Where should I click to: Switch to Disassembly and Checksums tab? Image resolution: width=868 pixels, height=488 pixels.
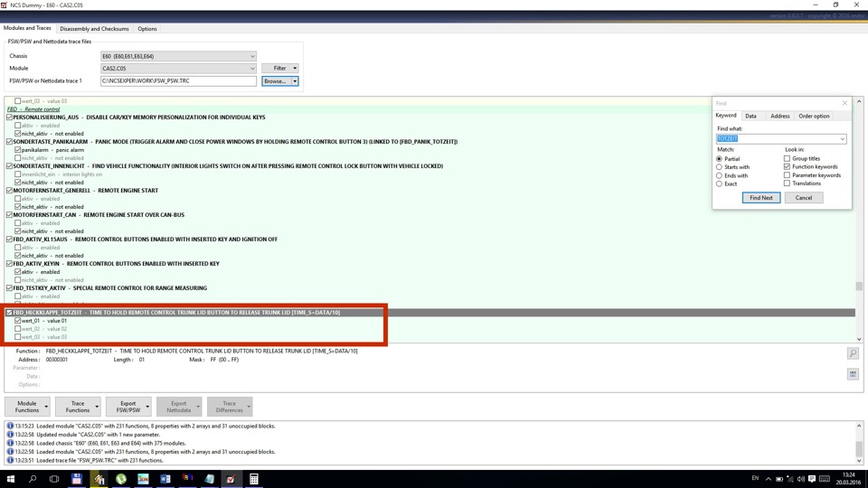coord(94,29)
